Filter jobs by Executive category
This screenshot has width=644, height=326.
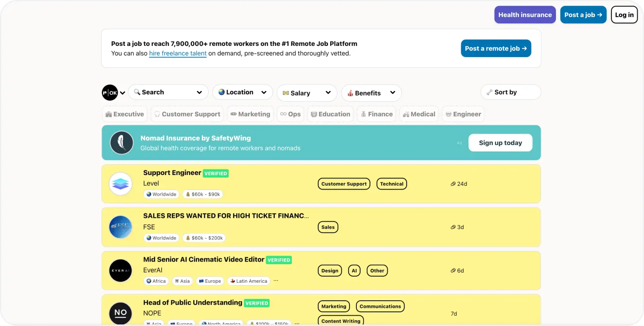[125, 114]
